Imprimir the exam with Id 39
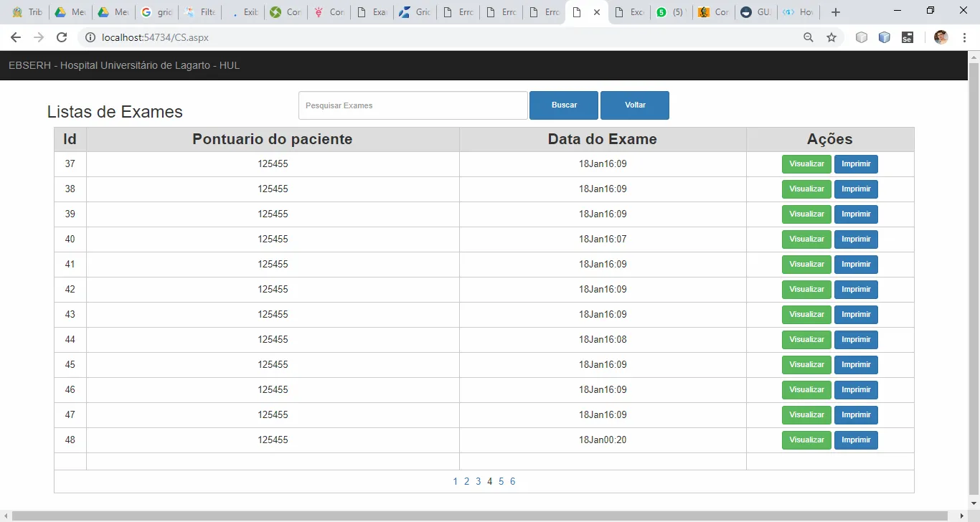 (x=856, y=214)
